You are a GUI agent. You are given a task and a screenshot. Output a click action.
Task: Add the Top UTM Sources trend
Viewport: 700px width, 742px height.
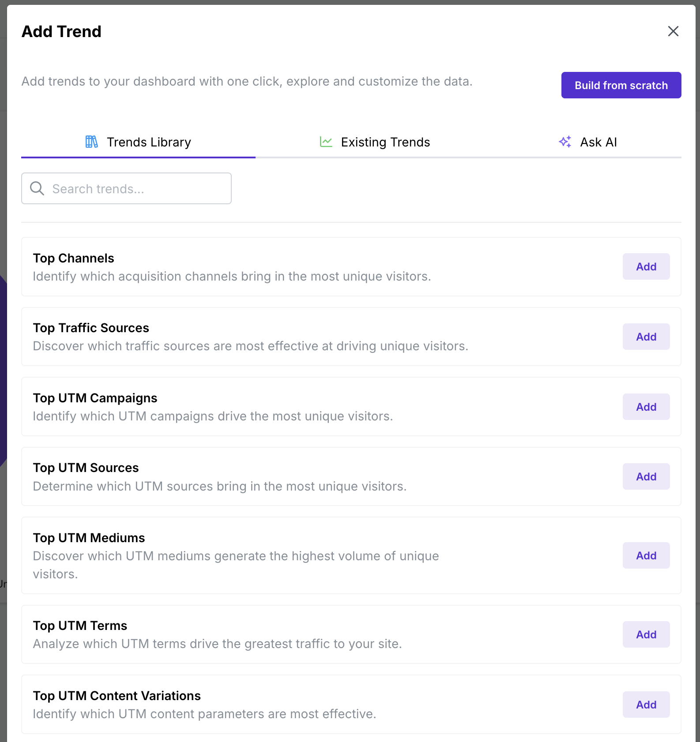tap(646, 476)
